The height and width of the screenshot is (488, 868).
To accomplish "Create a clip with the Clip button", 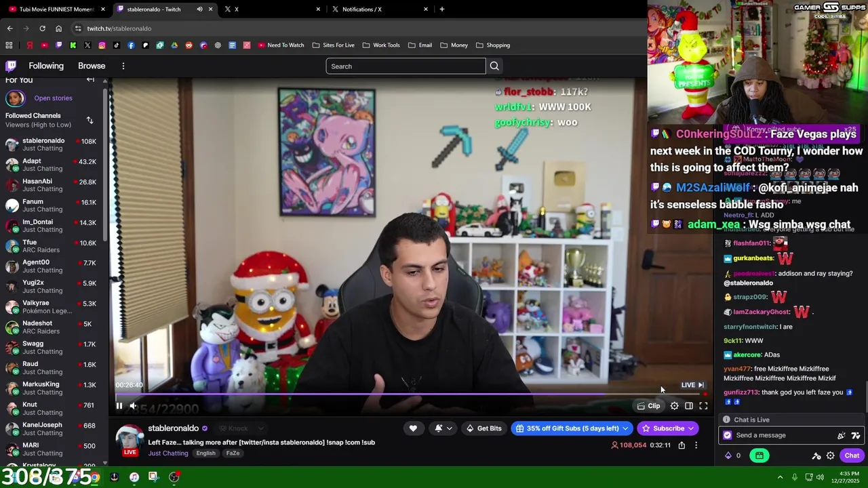I will [649, 406].
